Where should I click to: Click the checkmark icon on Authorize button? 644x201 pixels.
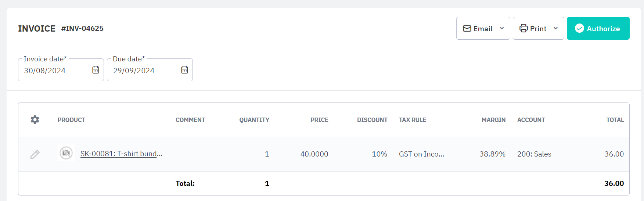(579, 28)
